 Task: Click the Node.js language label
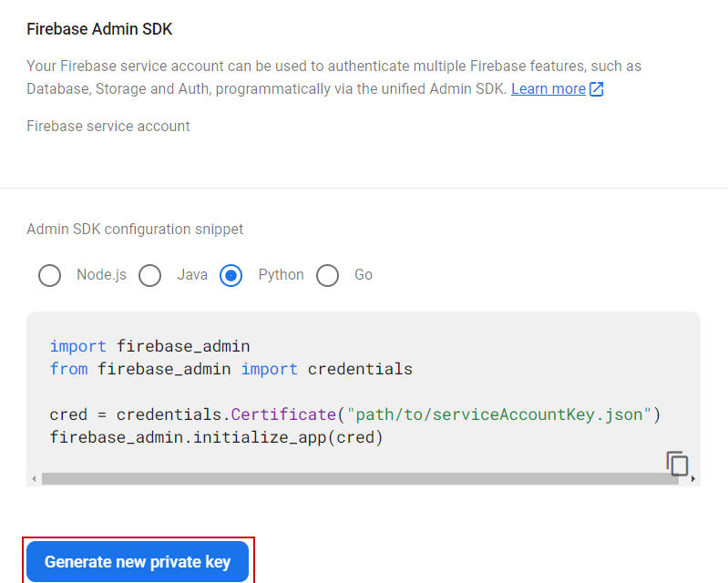pos(101,275)
